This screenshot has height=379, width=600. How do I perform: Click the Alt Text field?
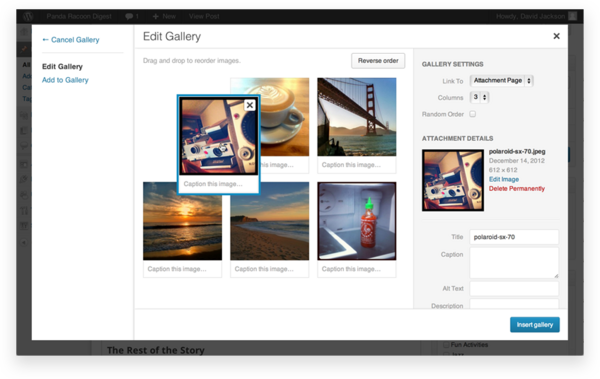(514, 289)
